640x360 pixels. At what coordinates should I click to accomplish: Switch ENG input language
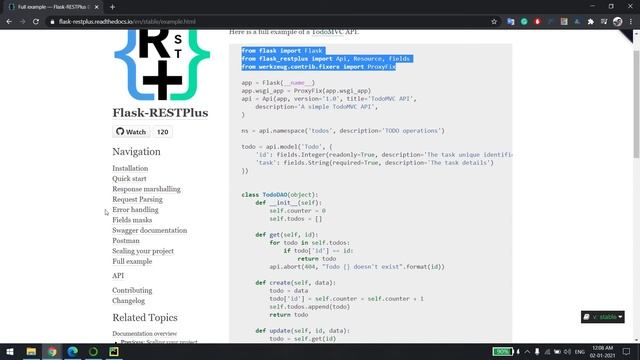click(580, 351)
